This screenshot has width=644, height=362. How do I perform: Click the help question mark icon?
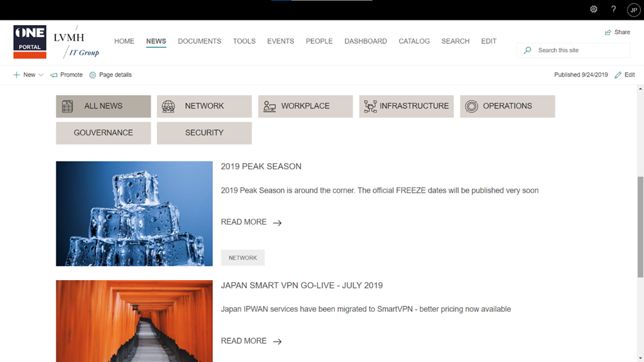coord(613,9)
